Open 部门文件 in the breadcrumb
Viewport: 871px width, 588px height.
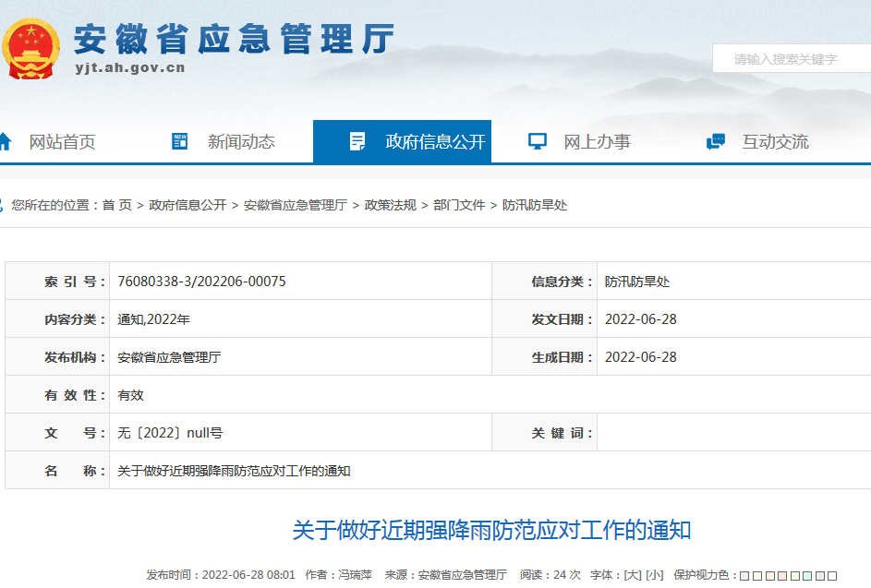[x=459, y=206]
